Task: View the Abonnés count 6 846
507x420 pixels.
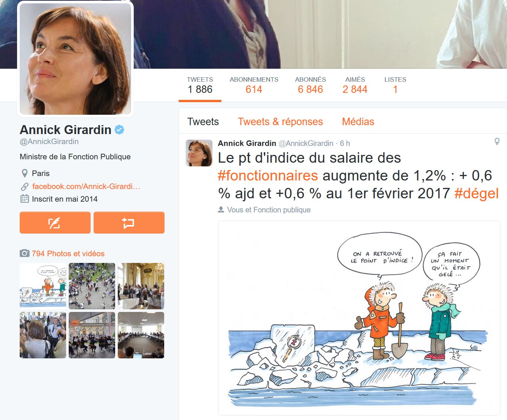Action: pos(311,89)
